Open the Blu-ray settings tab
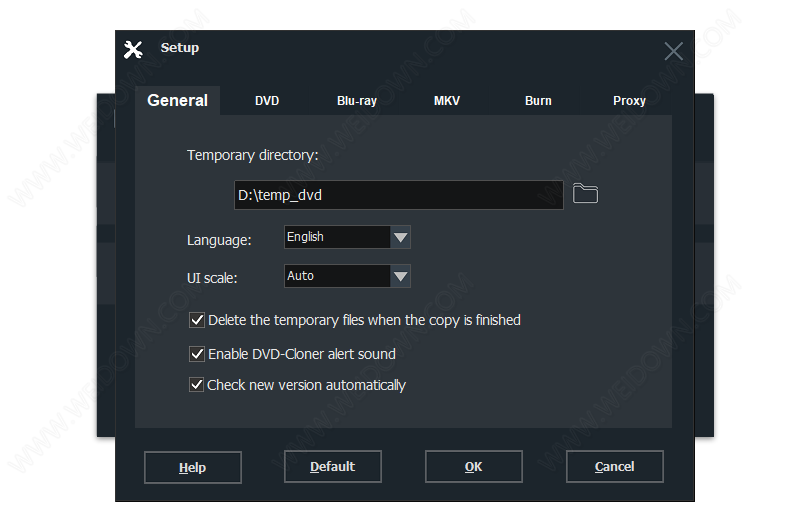The image size is (790, 532). point(357,101)
